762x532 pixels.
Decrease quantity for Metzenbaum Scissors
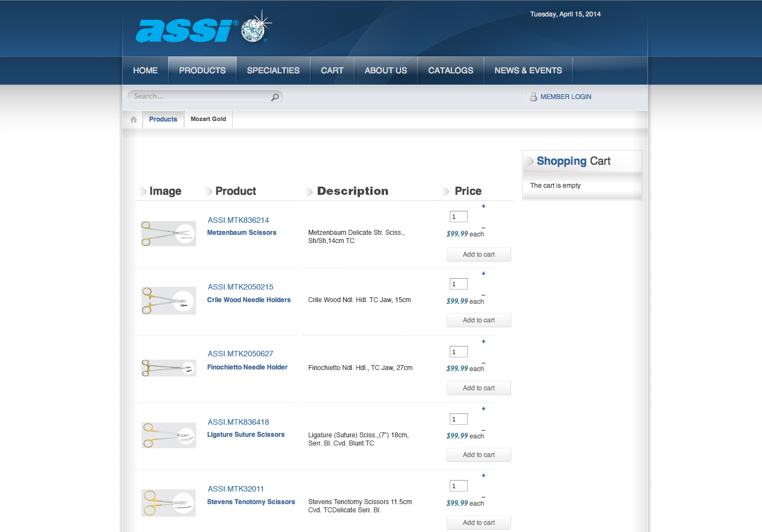(483, 228)
